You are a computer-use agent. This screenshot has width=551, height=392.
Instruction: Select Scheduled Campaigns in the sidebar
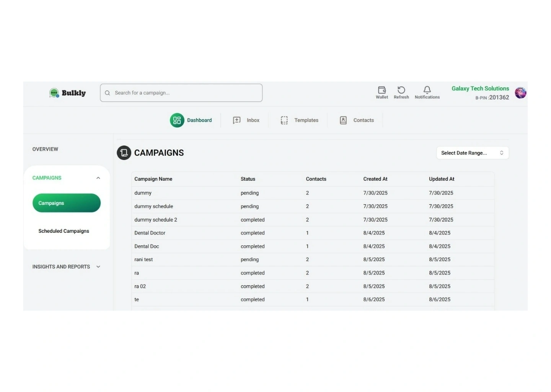[64, 231]
